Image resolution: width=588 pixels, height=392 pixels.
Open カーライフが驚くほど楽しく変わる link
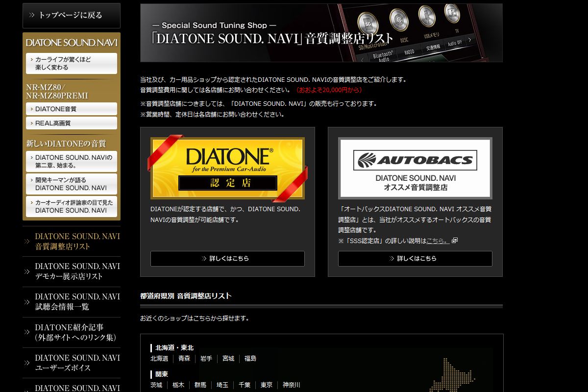(72, 63)
